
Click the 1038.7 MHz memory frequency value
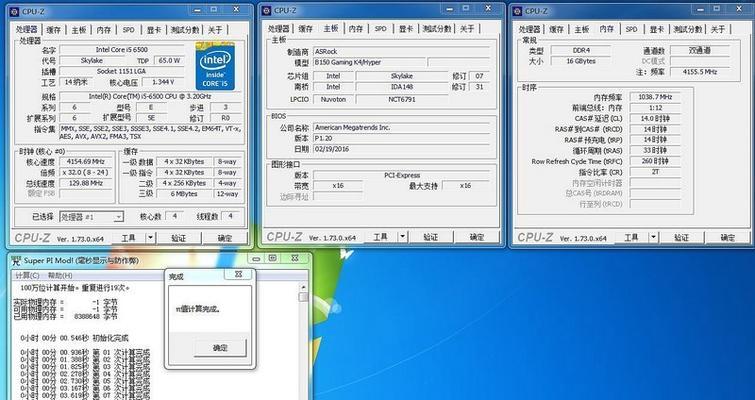point(655,97)
